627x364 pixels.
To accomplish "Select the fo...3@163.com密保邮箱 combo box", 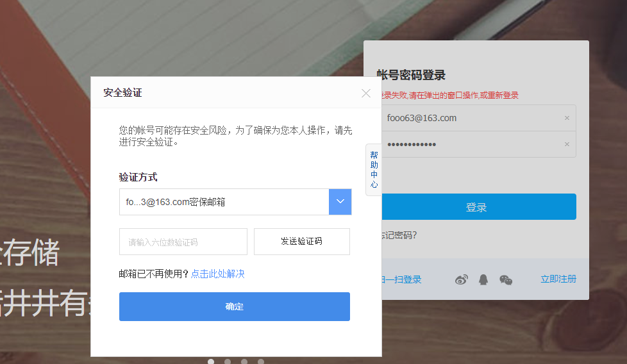I will click(235, 202).
